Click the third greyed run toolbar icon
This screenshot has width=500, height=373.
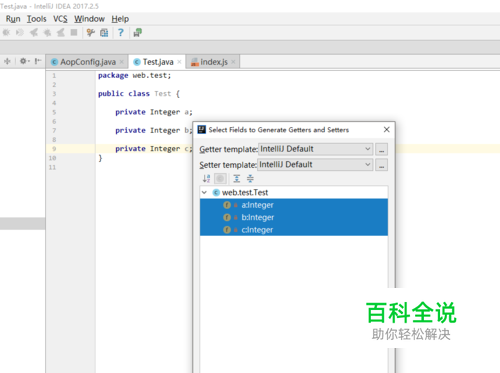tap(34, 33)
